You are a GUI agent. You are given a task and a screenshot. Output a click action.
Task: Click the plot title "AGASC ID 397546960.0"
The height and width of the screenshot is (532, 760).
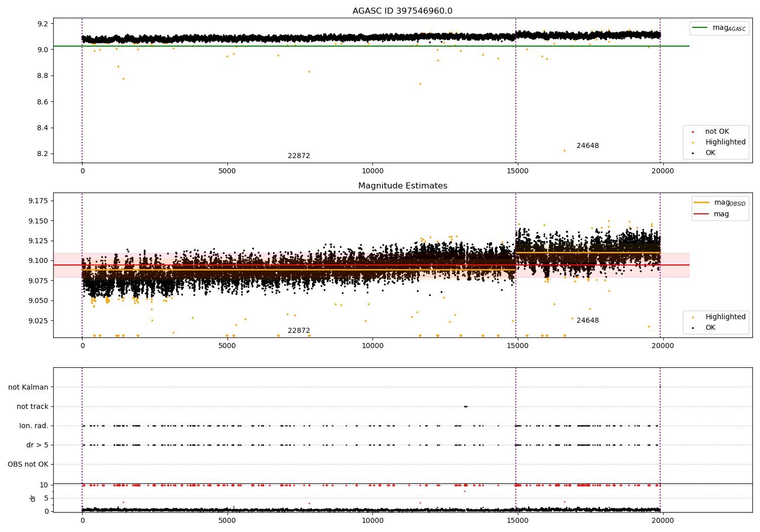pyautogui.click(x=402, y=11)
